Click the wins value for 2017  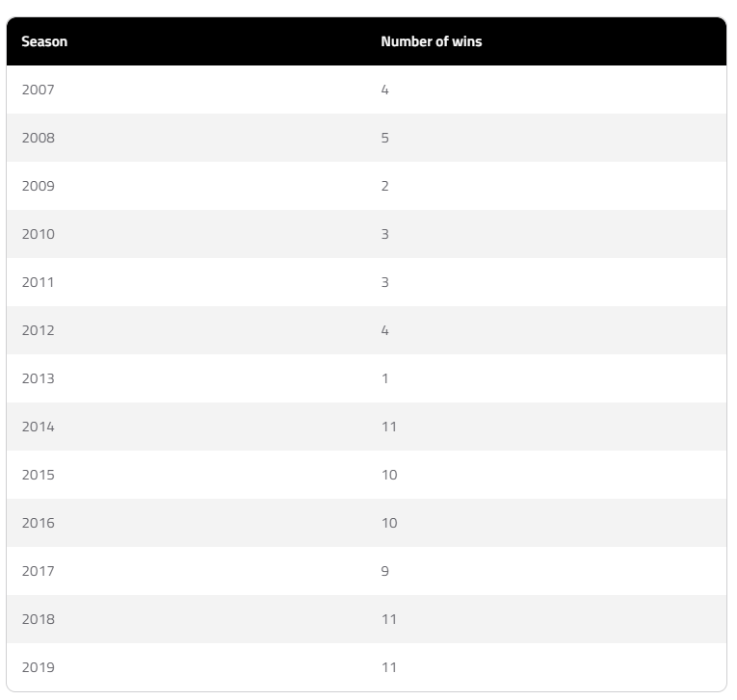pyautogui.click(x=385, y=571)
